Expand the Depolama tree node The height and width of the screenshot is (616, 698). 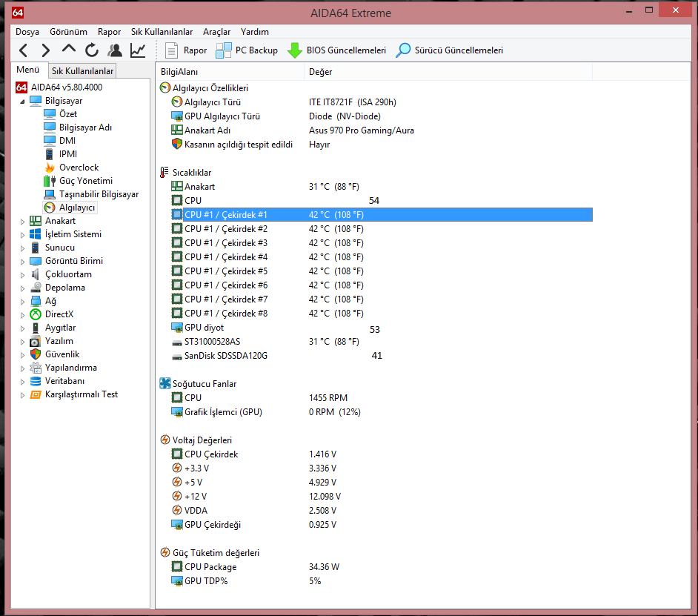[x=22, y=288]
